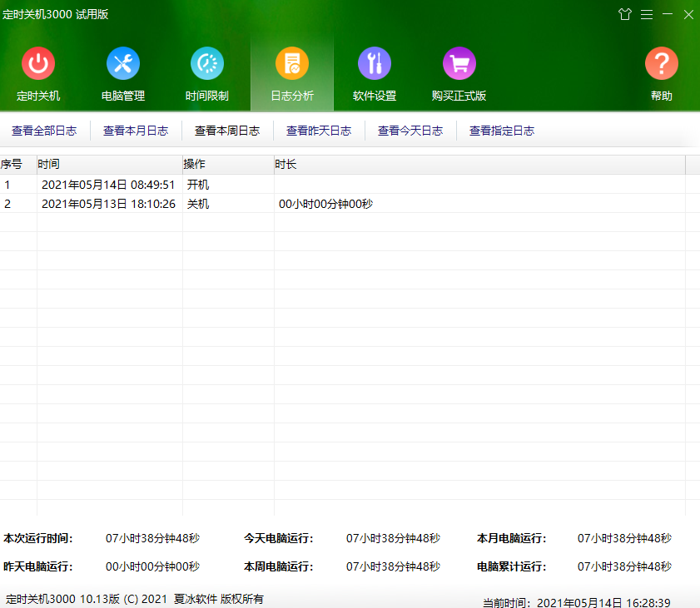Screen dimensions: 700x608
Task: Click the 时间 column header
Action: pos(109,165)
